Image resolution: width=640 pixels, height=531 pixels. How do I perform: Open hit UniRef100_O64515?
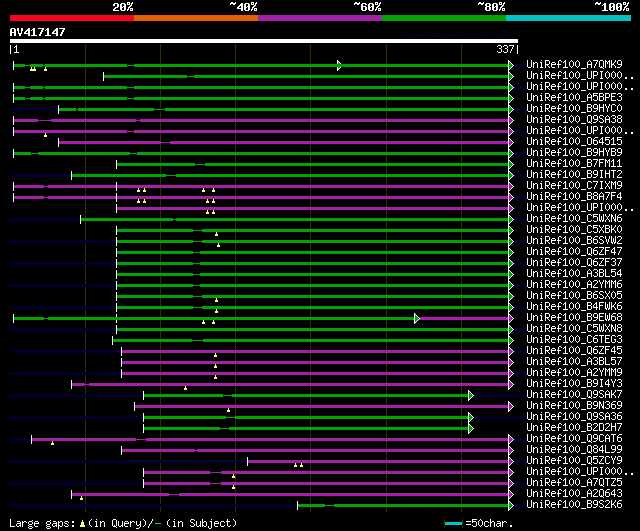(x=574, y=141)
